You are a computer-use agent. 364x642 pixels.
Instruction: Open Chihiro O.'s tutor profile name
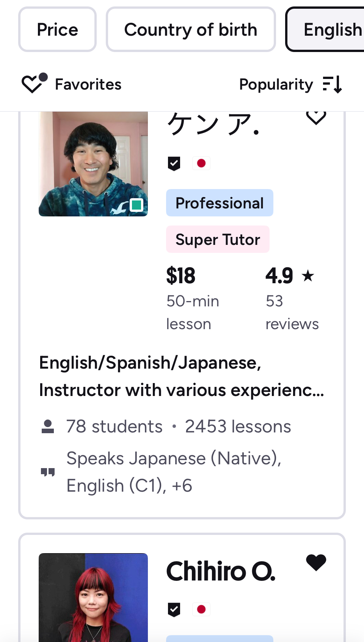(x=221, y=571)
